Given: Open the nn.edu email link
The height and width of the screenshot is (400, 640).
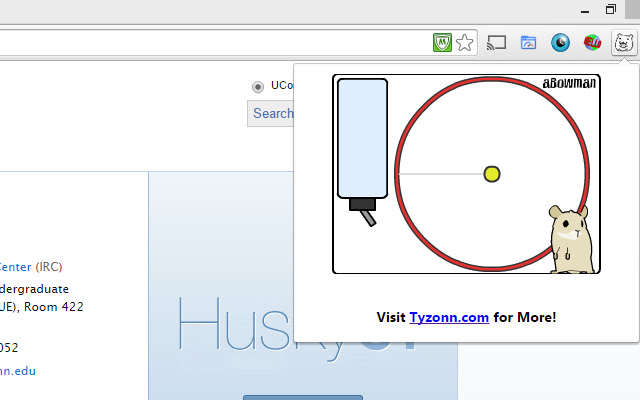Looking at the screenshot, I should 18,371.
